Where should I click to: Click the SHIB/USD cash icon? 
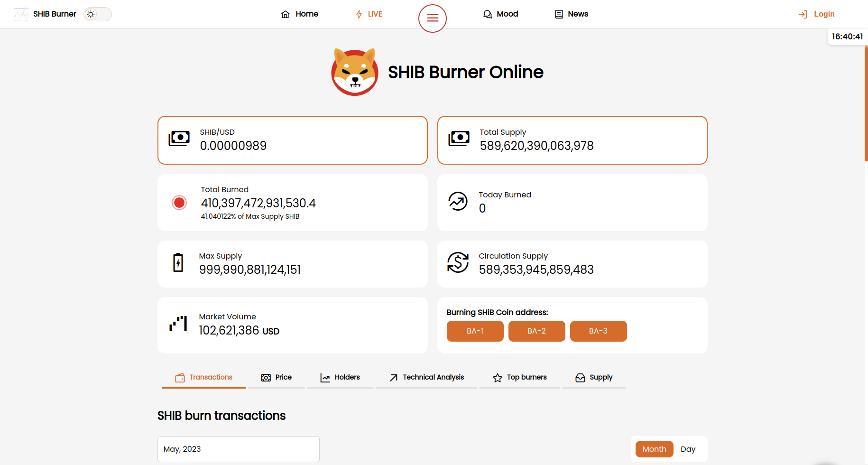[x=179, y=139]
